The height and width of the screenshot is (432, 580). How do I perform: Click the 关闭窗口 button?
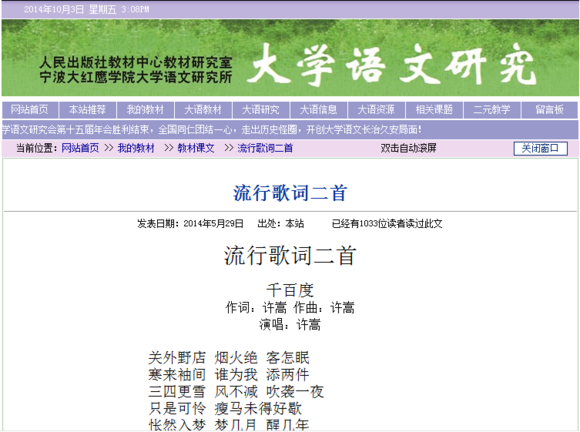[x=540, y=149]
